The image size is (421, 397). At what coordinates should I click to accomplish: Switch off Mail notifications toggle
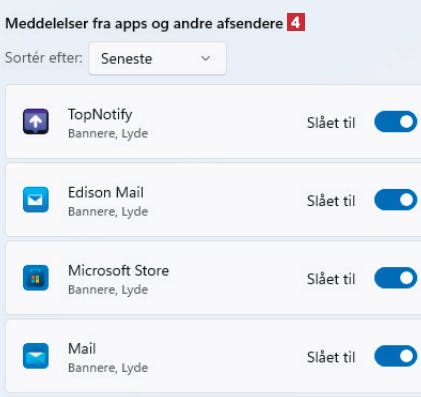(396, 356)
